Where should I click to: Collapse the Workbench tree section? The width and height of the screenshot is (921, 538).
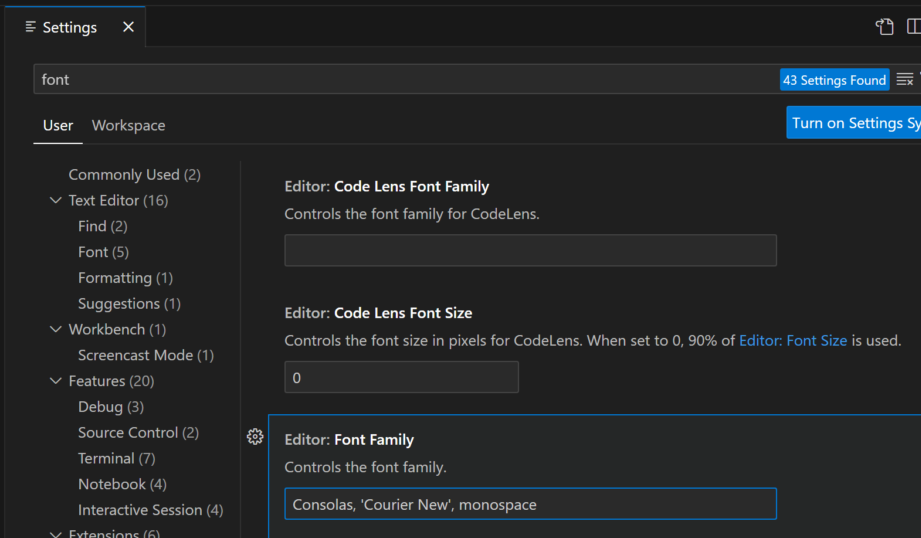point(56,330)
